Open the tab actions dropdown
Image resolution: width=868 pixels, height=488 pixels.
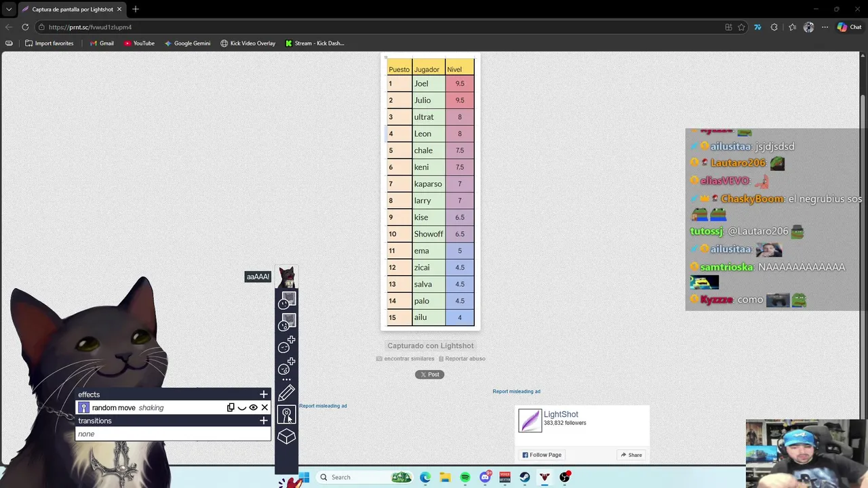[x=8, y=9]
